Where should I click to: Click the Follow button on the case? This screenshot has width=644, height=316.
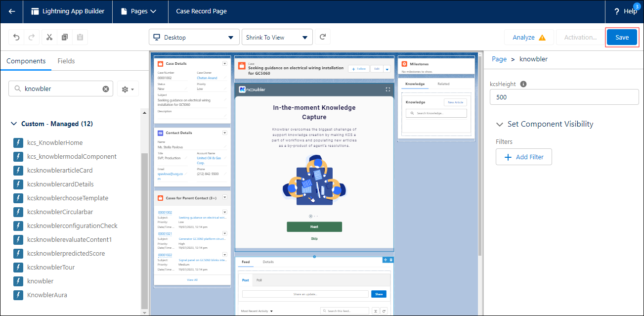[359, 69]
